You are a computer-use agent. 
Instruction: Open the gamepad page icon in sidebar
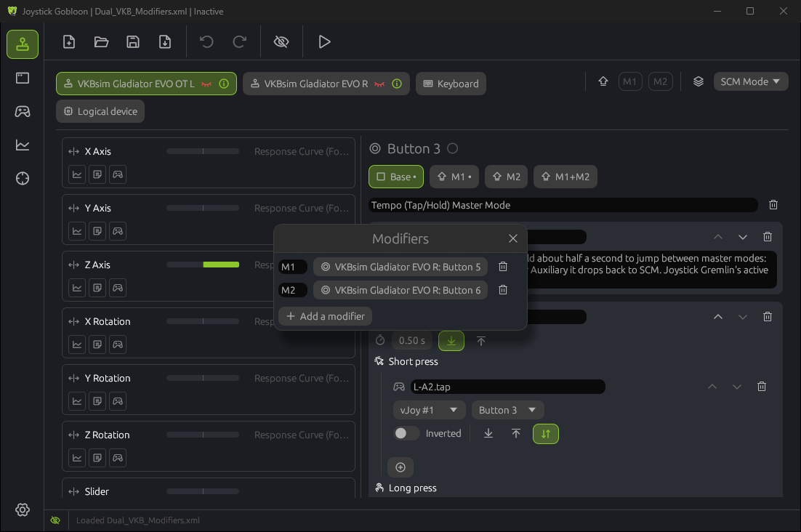[23, 111]
